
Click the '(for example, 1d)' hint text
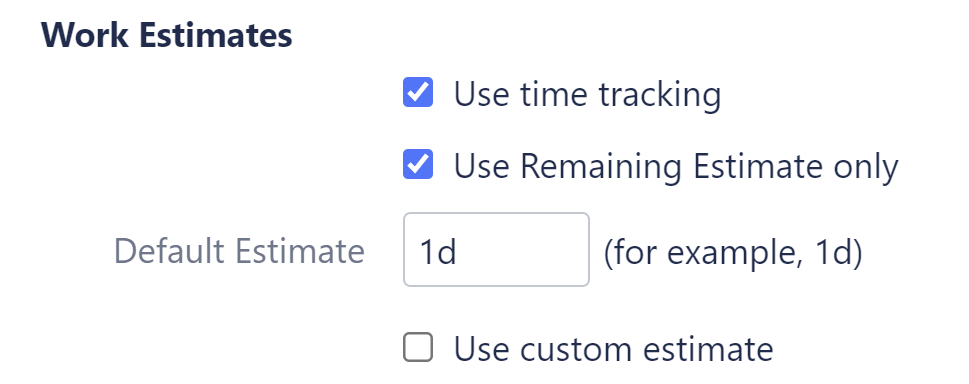pos(733,252)
